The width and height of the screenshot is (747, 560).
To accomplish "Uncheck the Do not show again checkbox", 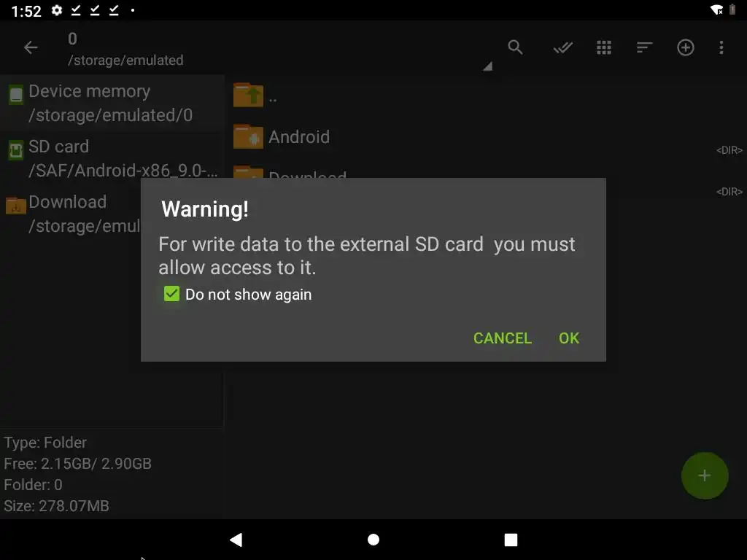I will tap(171, 294).
